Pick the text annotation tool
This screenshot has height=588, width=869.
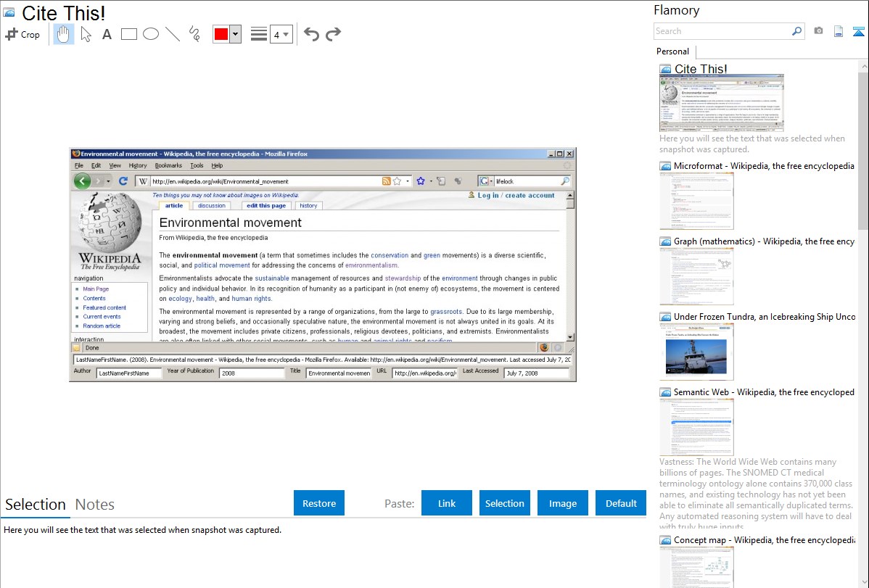click(107, 34)
